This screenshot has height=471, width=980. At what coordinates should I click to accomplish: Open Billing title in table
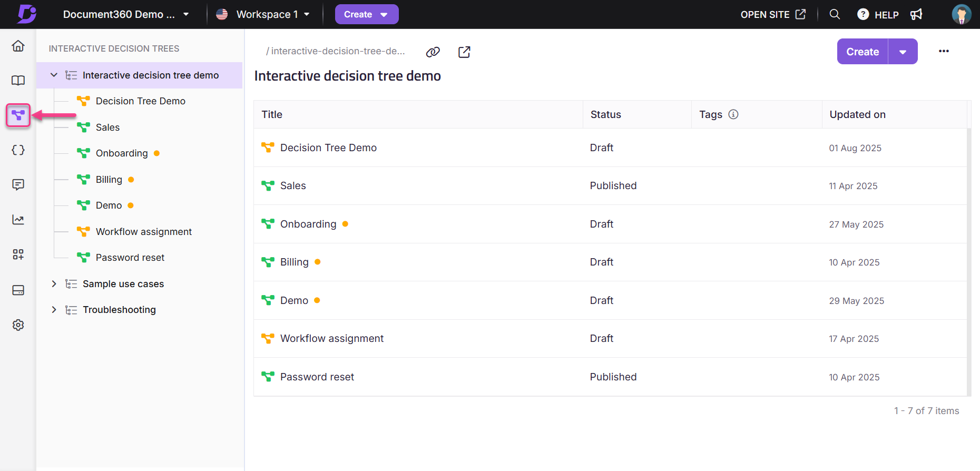pos(295,262)
